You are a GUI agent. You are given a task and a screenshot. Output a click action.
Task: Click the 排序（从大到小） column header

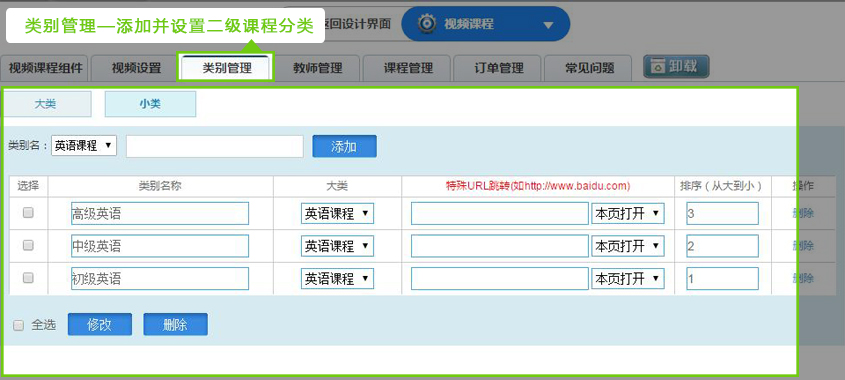click(722, 186)
